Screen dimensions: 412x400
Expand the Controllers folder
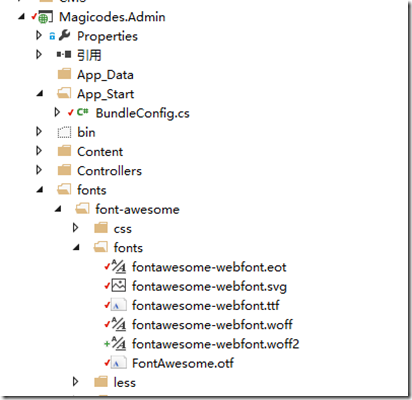39,170
